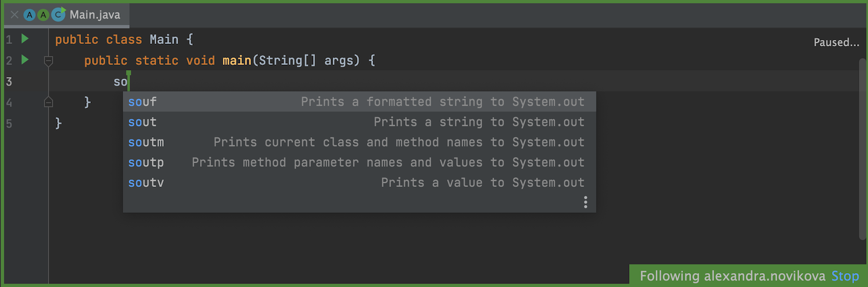Close the Main.java tab

[14, 15]
